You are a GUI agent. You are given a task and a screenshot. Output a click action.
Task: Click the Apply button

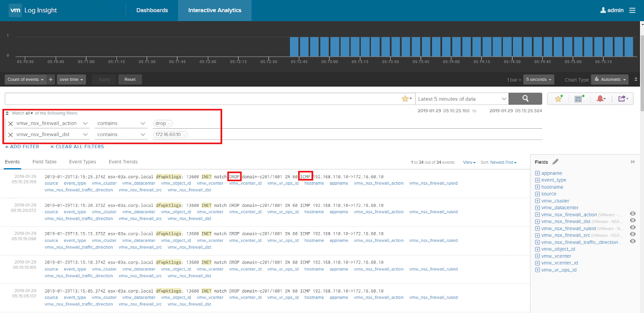(x=104, y=80)
